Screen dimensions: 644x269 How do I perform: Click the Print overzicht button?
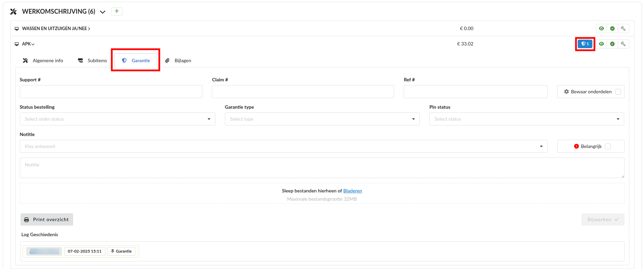(47, 219)
